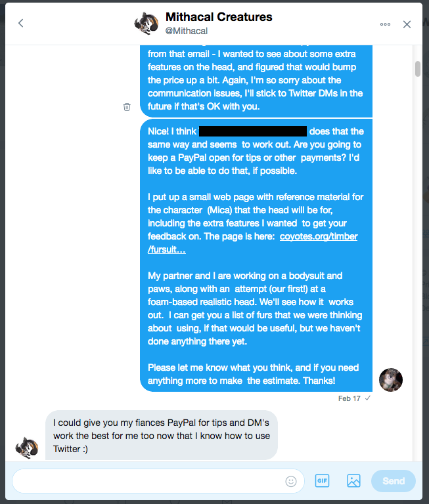The height and width of the screenshot is (504, 429).
Task: Attach a photo with the image icon
Action: [x=353, y=481]
